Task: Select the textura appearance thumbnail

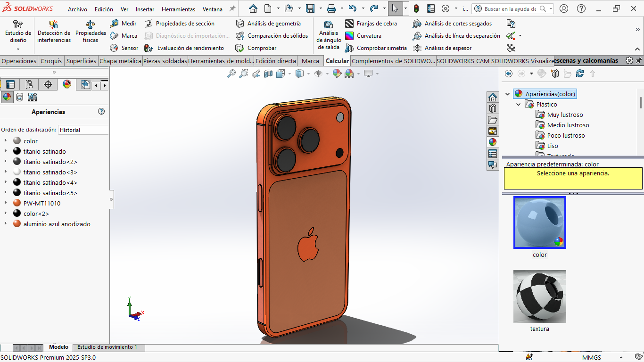Action: coord(539,296)
